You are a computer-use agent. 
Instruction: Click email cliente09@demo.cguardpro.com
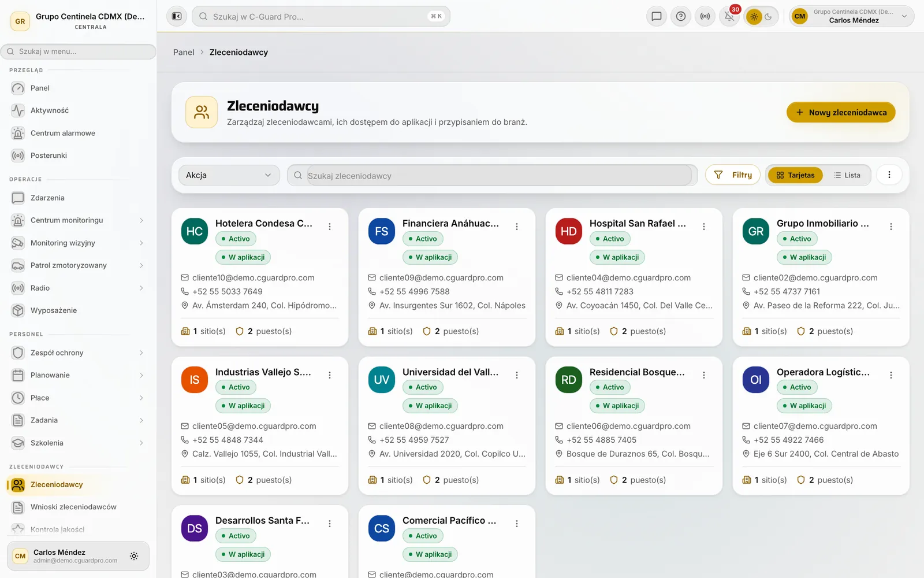(441, 277)
